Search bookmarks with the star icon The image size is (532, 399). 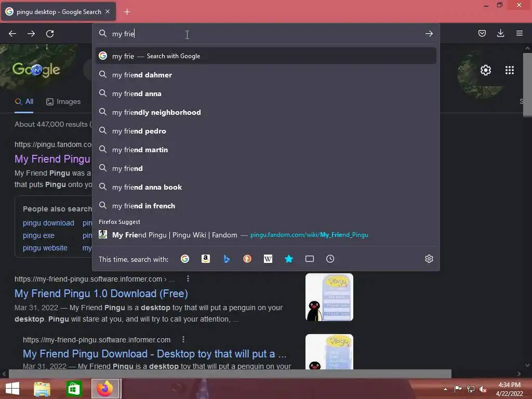click(289, 259)
